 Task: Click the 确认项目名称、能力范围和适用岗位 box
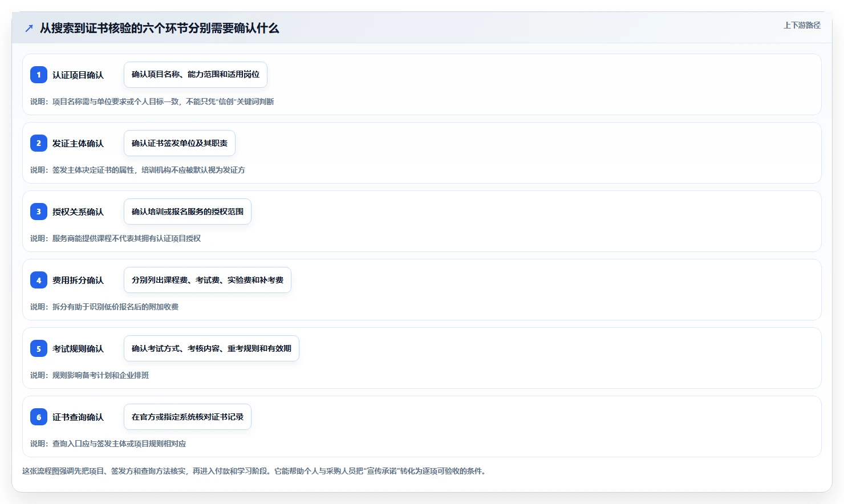tap(196, 75)
